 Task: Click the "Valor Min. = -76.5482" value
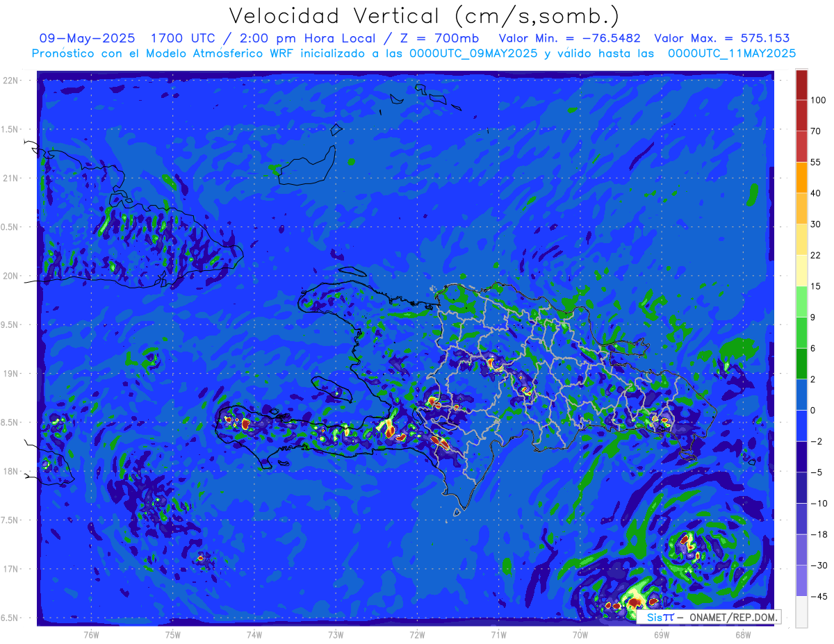click(x=570, y=38)
